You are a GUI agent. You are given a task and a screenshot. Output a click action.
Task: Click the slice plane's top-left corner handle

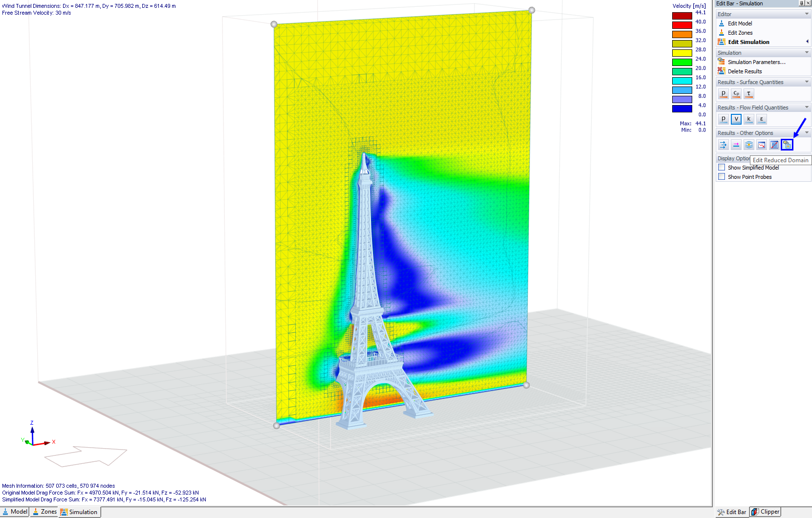(x=274, y=24)
